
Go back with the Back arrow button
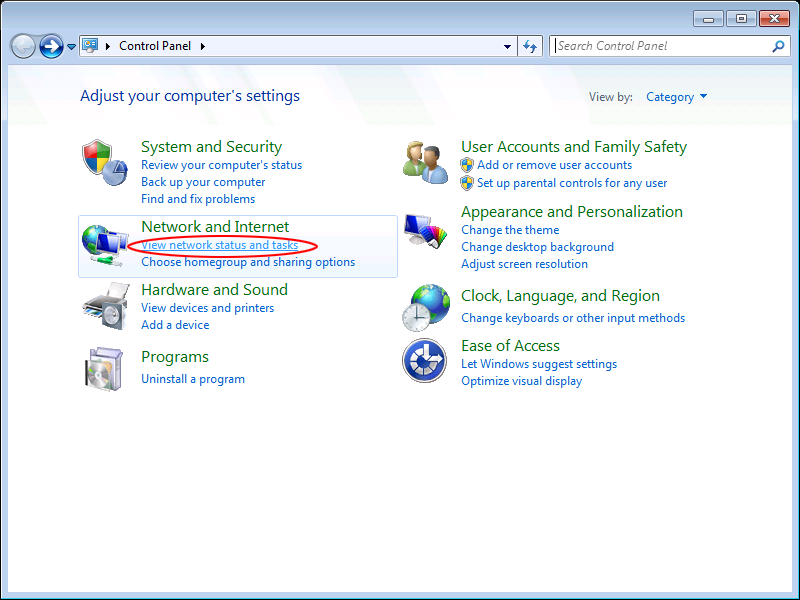[x=23, y=46]
